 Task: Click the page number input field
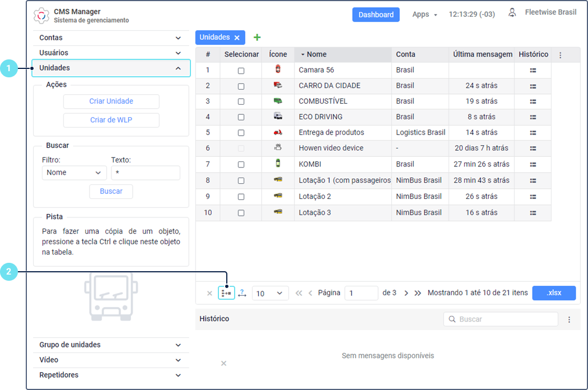coord(361,293)
